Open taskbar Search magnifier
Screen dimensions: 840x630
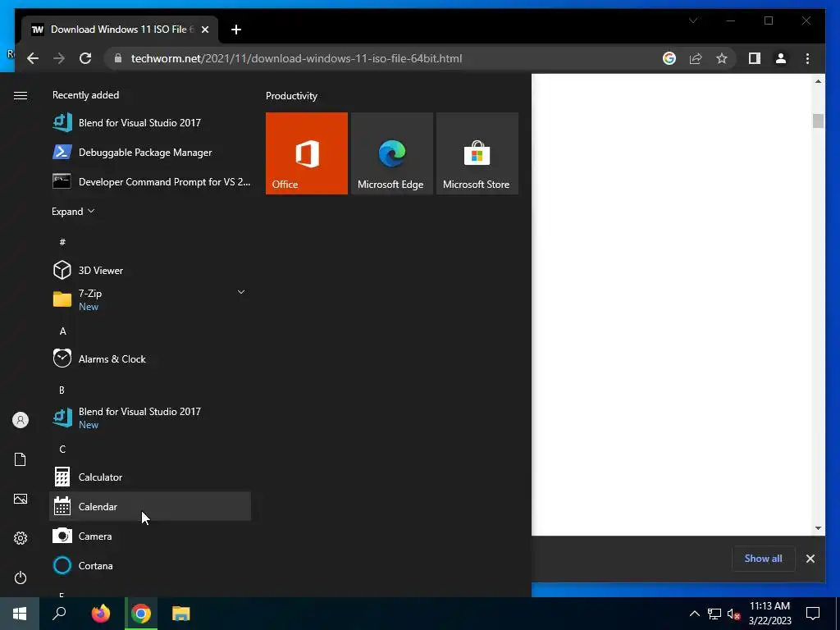(x=59, y=614)
